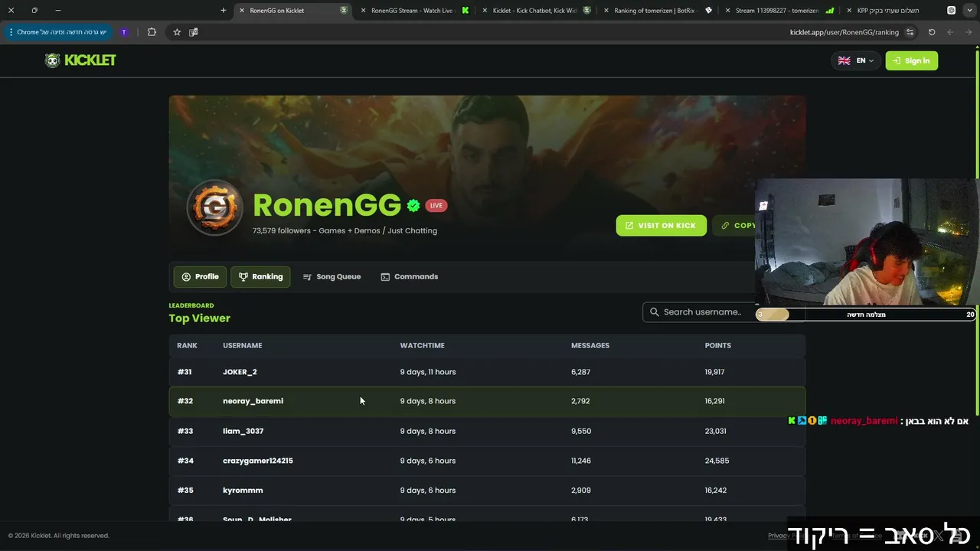This screenshot has height=551, width=980.
Task: Select username JOKER_2 in the leaderboard
Action: pos(240,372)
